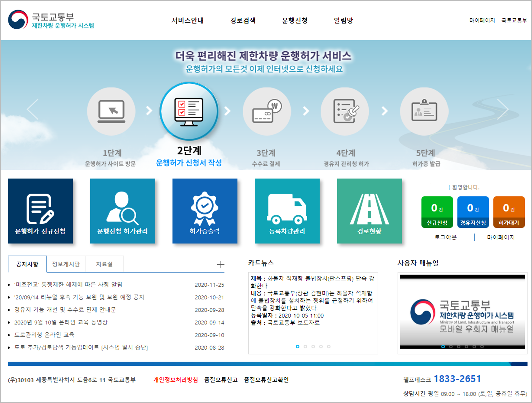Select the first 카드뉴스 carousel dot
The width and height of the screenshot is (532, 403).
tap(297, 347)
